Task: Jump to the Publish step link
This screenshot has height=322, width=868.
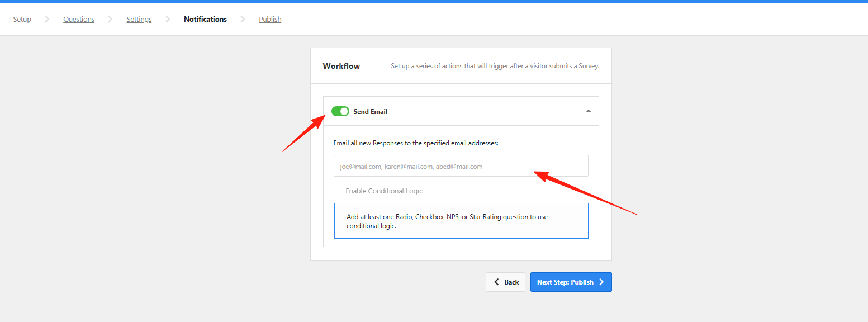Action: [x=270, y=20]
